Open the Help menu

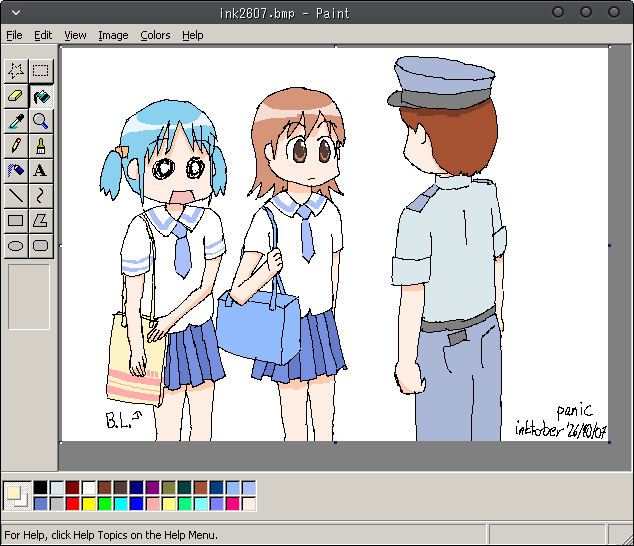pyautogui.click(x=192, y=35)
